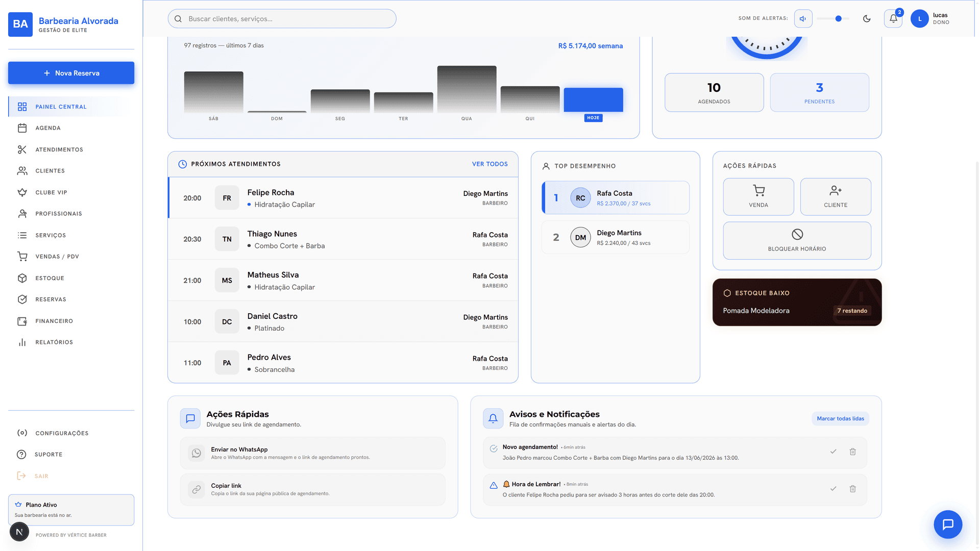Open Profissionais in sidebar

tap(71, 214)
